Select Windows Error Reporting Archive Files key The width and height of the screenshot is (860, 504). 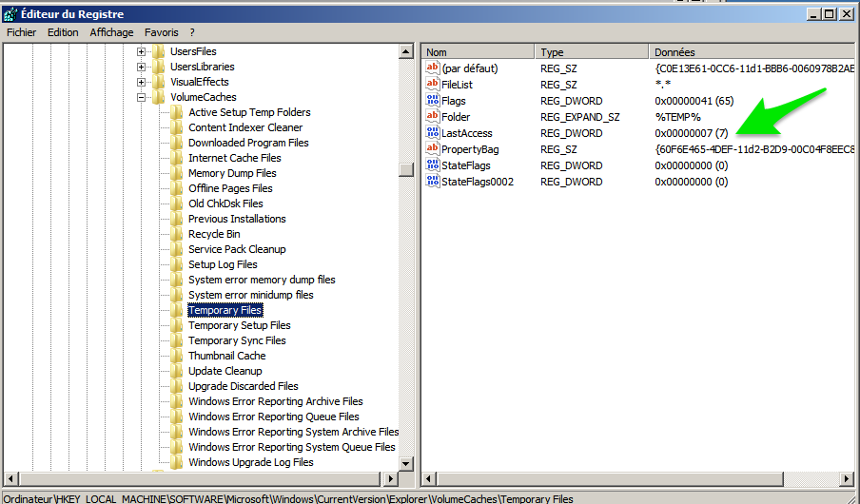pos(275,401)
